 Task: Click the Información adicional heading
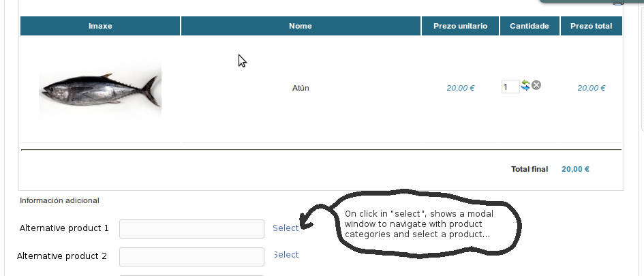pos(59,200)
